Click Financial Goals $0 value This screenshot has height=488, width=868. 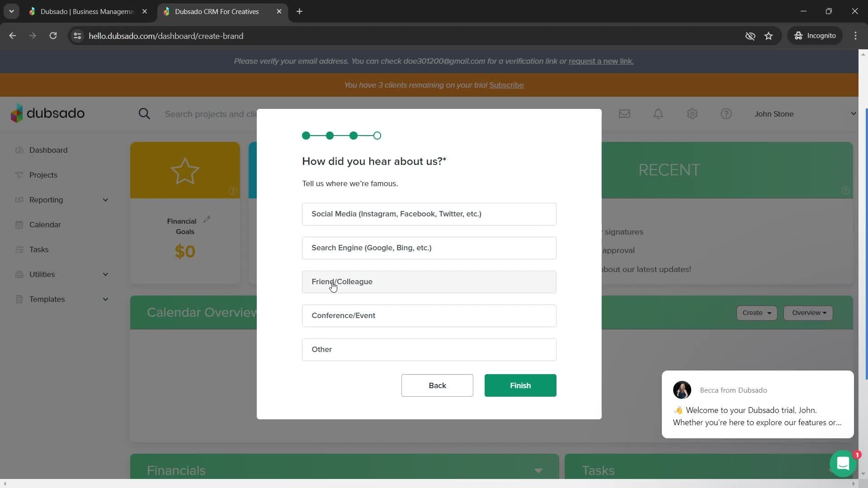[x=185, y=251]
